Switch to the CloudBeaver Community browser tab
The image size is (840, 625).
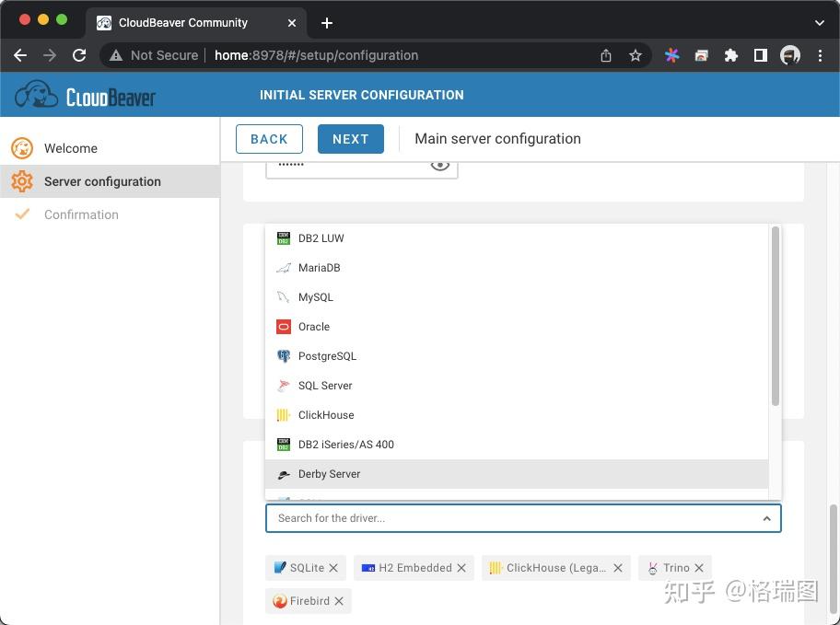tap(196, 23)
